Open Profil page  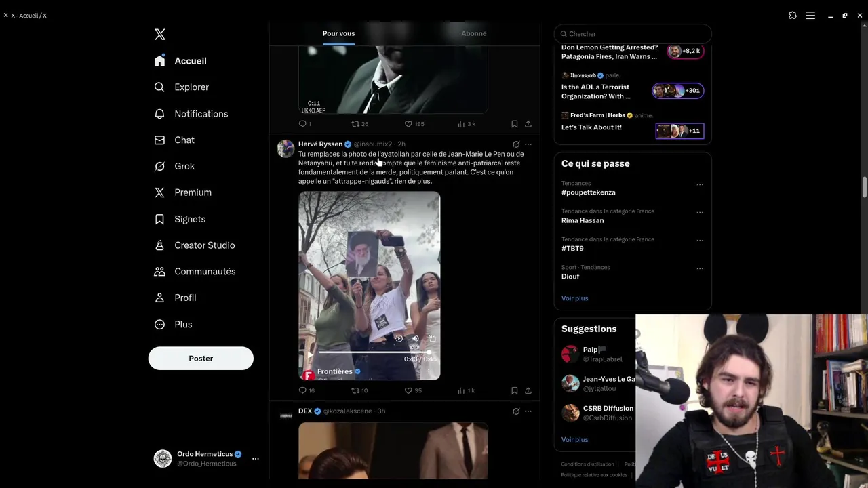(x=175, y=298)
